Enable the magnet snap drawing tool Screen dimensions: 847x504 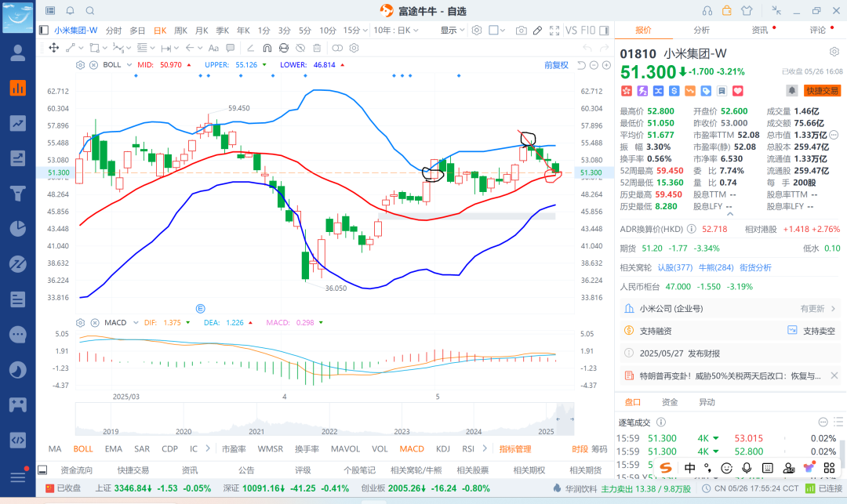coord(267,48)
